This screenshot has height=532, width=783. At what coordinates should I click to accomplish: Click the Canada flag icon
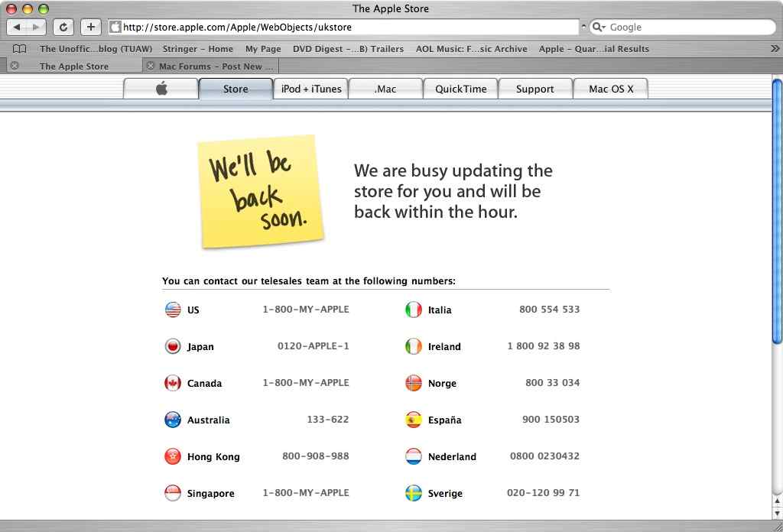pos(173,383)
